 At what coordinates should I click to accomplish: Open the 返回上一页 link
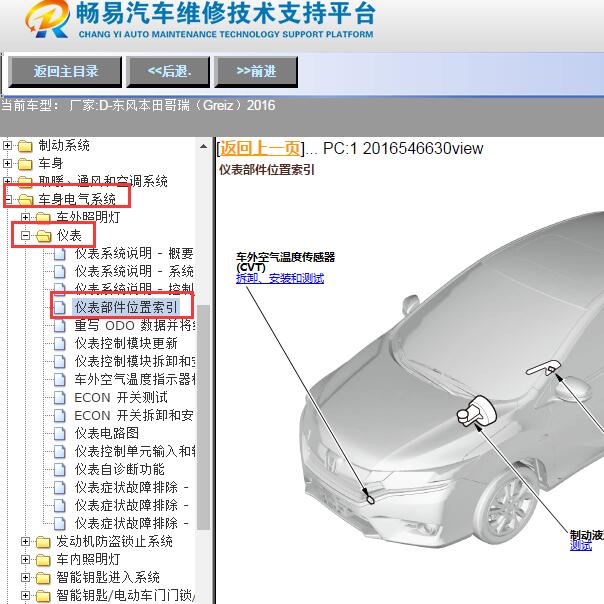(260, 148)
